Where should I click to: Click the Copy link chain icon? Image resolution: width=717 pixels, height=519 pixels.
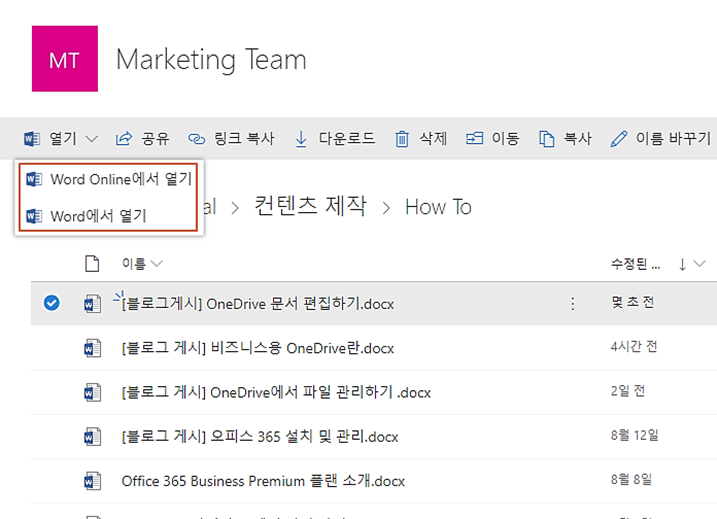(197, 139)
